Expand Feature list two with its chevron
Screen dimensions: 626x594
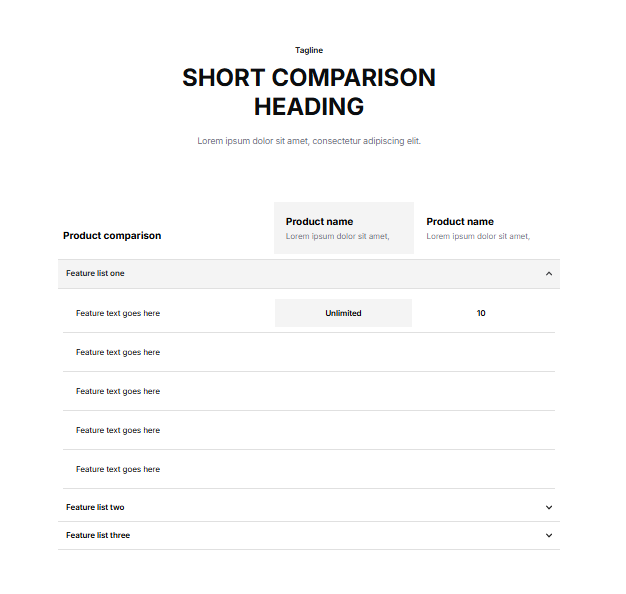pos(549,507)
